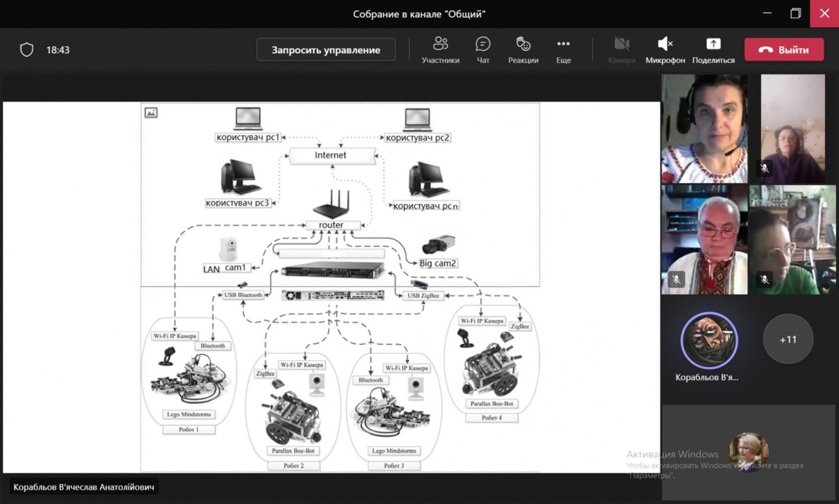Open the Participants panel (Участники)
The width and height of the screenshot is (839, 504).
[x=440, y=49]
